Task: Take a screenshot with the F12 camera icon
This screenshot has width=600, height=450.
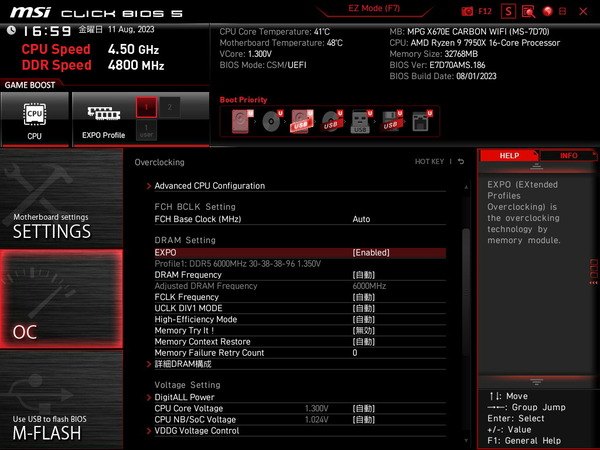Action: [467, 11]
